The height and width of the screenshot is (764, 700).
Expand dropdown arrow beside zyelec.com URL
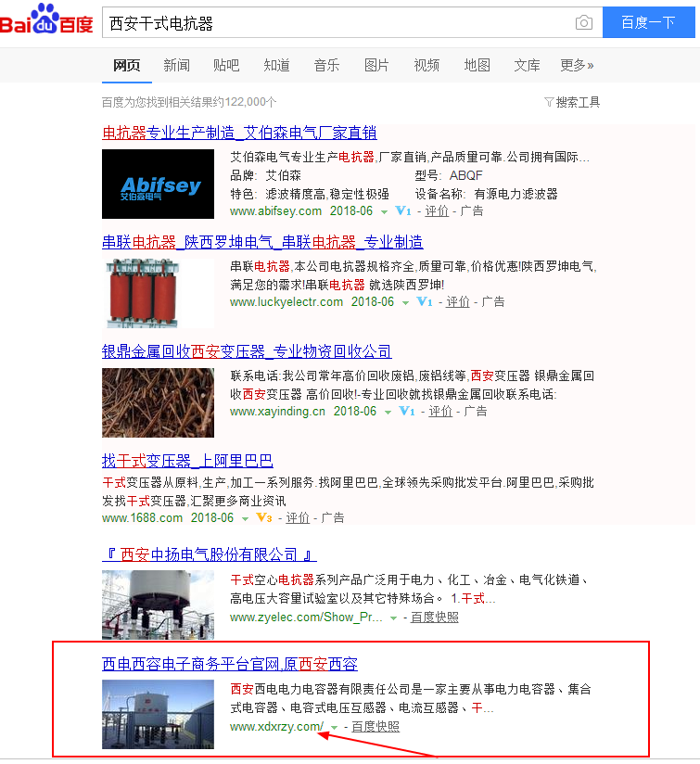pyautogui.click(x=394, y=618)
